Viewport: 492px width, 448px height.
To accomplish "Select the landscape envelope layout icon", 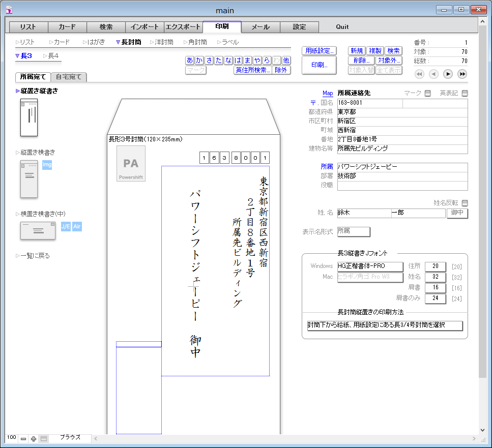I will [38, 230].
